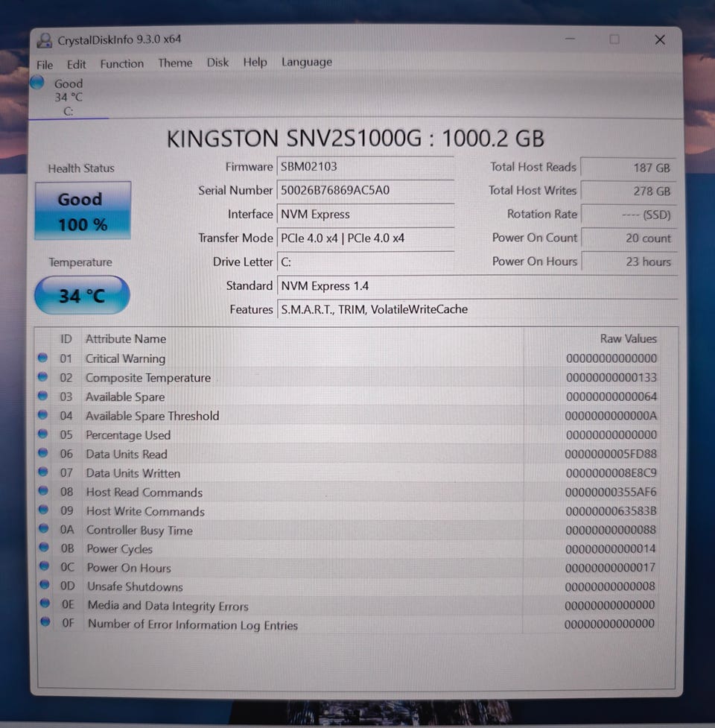
Task: Click raw value 0000000000017
Action: coord(610,567)
